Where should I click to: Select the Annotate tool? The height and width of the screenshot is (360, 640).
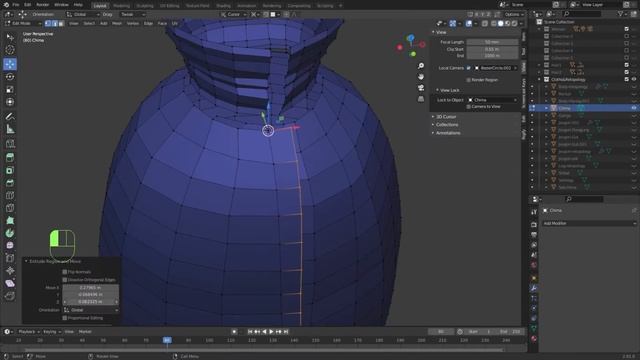pyautogui.click(x=10, y=116)
